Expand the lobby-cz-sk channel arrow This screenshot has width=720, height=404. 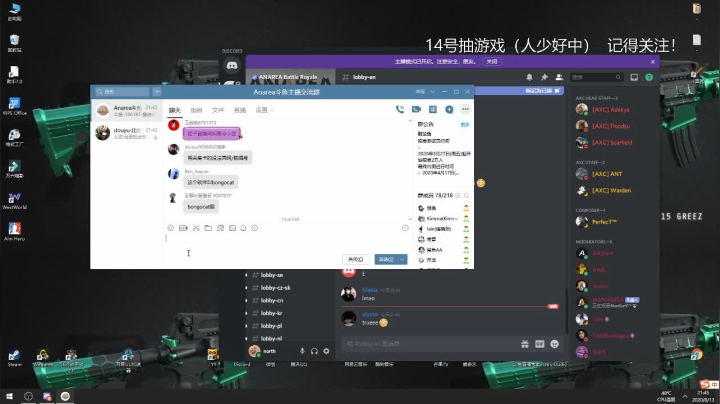point(247,288)
